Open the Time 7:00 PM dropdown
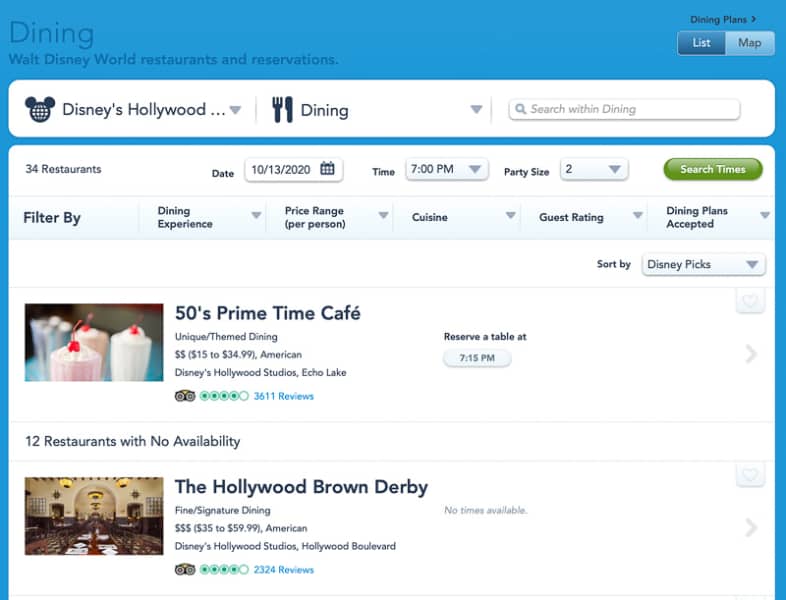 pos(446,169)
